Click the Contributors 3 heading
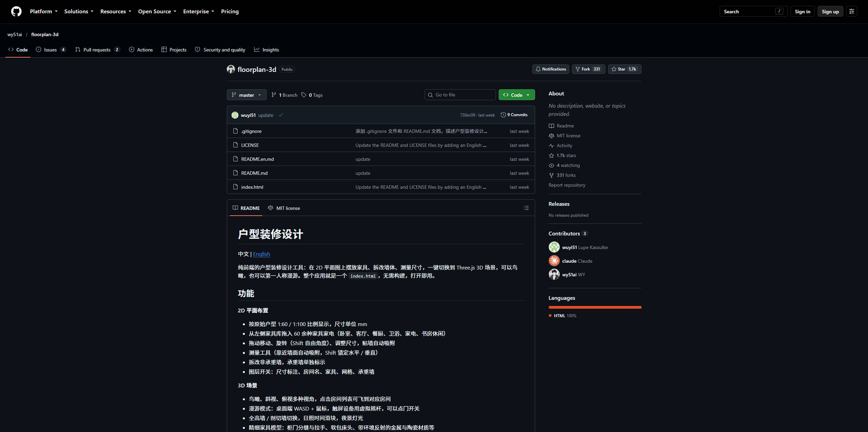Image resolution: width=868 pixels, height=432 pixels. point(568,233)
